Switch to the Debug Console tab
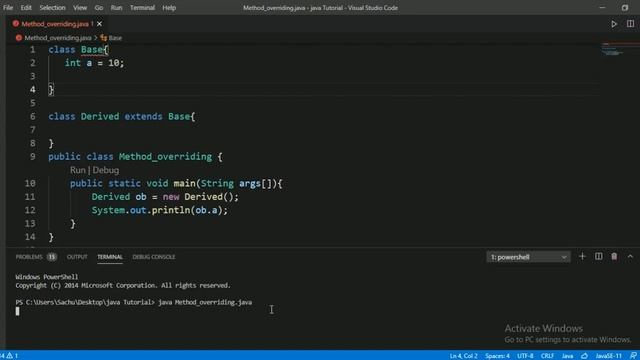Viewport: 640px width, 360px height. (154, 257)
